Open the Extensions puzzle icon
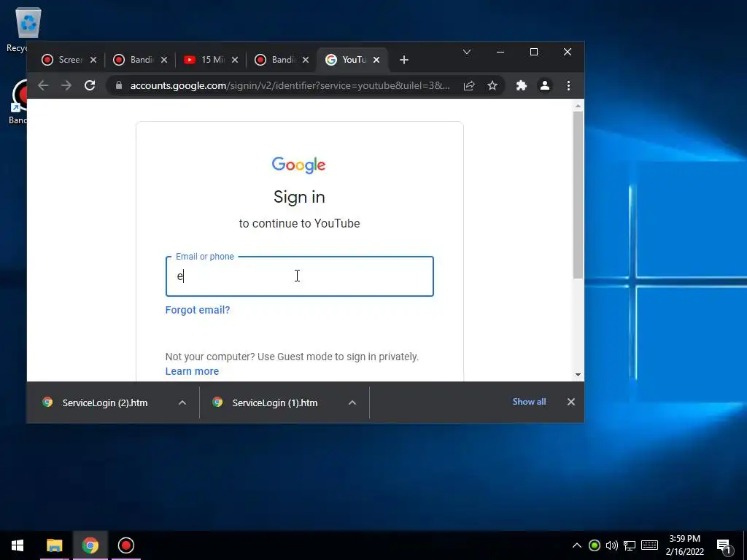The image size is (747, 560). click(522, 86)
